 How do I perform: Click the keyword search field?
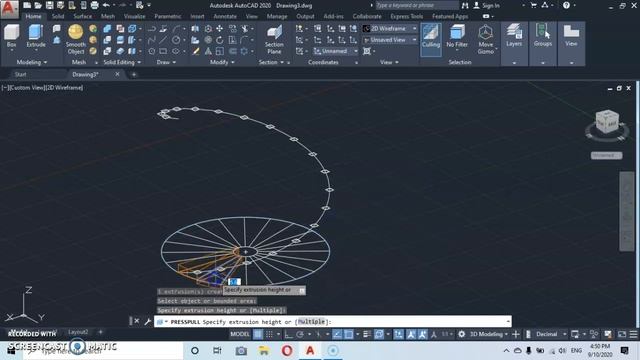[x=416, y=5]
